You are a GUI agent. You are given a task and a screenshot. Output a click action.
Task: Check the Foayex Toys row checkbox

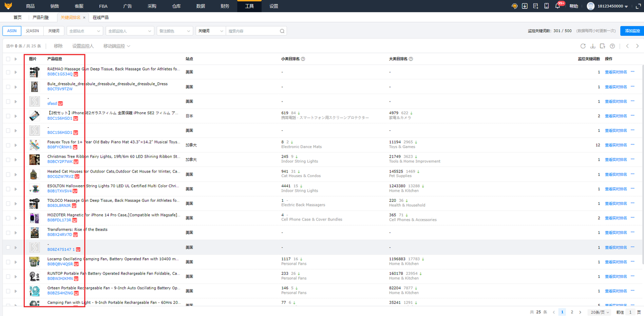(x=8, y=145)
